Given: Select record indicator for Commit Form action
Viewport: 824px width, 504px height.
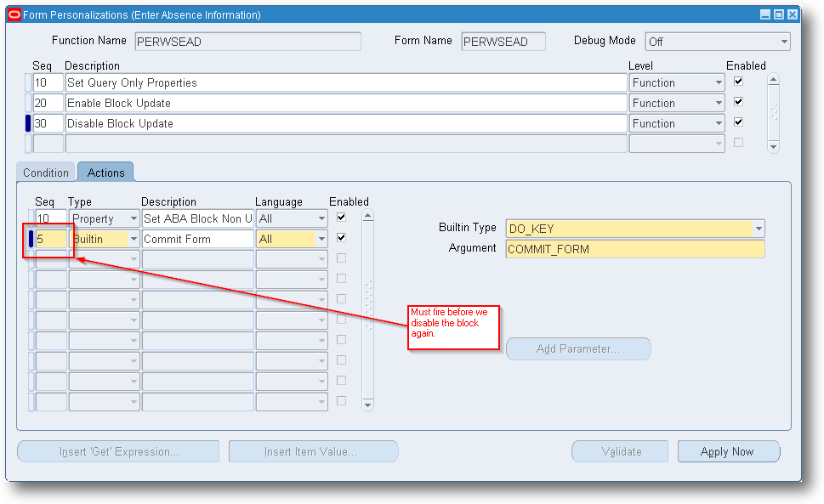Looking at the screenshot, I should pyautogui.click(x=31, y=239).
